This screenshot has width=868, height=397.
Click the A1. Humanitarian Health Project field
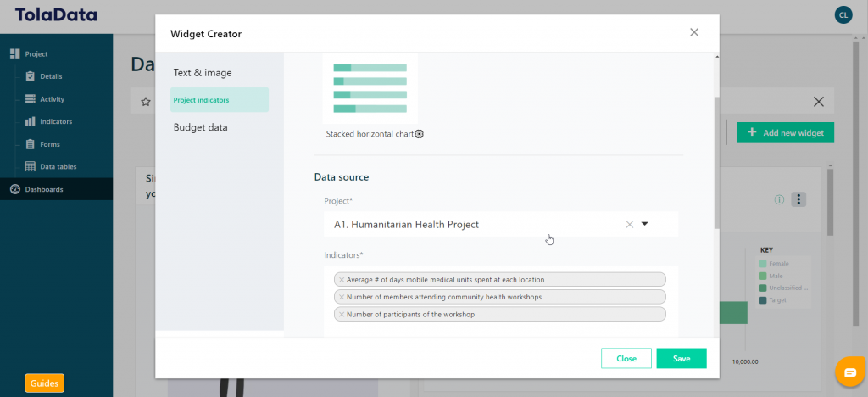click(501, 224)
